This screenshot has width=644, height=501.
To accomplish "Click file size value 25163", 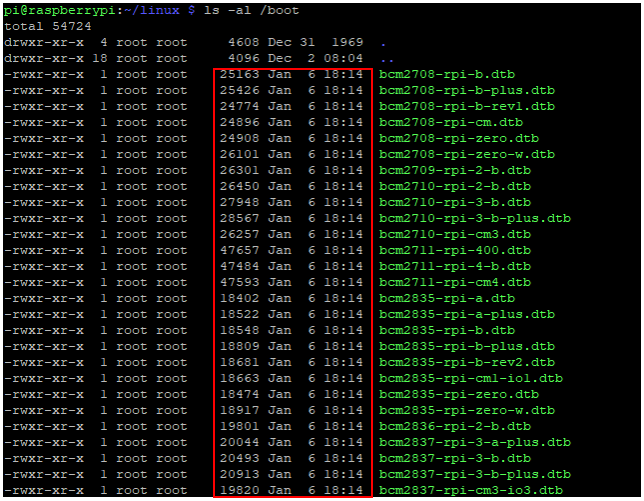I will pos(239,74).
